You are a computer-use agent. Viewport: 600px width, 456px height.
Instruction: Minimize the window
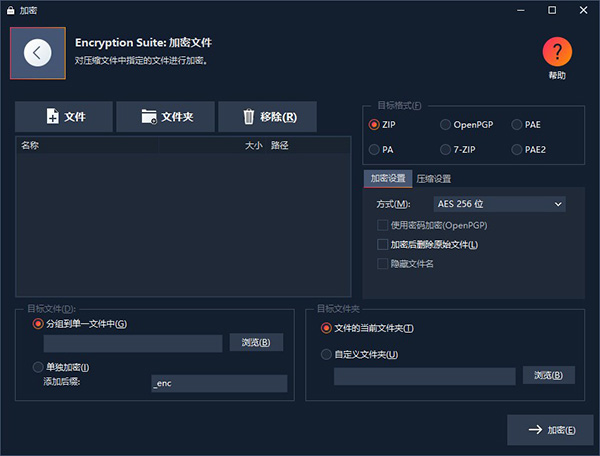(521, 10)
